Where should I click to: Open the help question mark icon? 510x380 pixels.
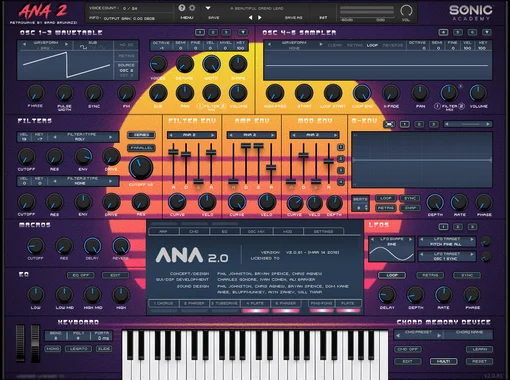182,8
